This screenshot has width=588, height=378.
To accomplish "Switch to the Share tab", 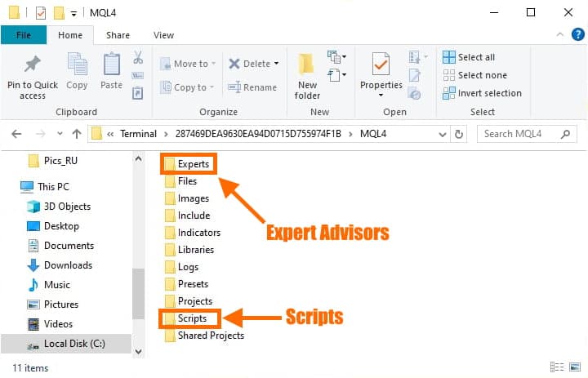I will pyautogui.click(x=118, y=35).
